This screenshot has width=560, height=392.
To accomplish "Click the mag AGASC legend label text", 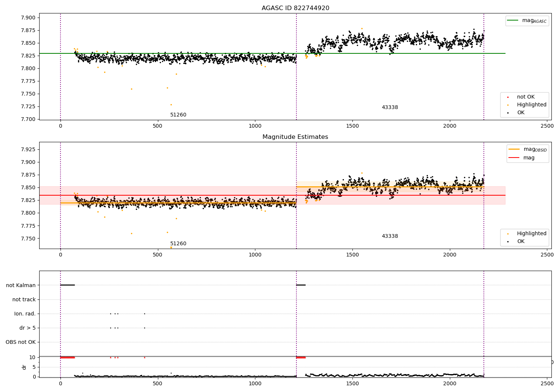I will 534,21.
